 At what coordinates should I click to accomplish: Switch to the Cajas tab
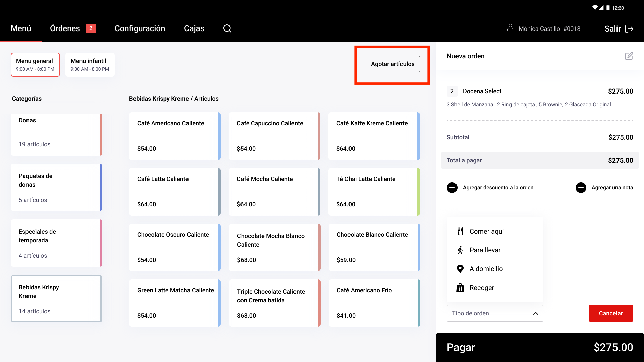pos(194,28)
